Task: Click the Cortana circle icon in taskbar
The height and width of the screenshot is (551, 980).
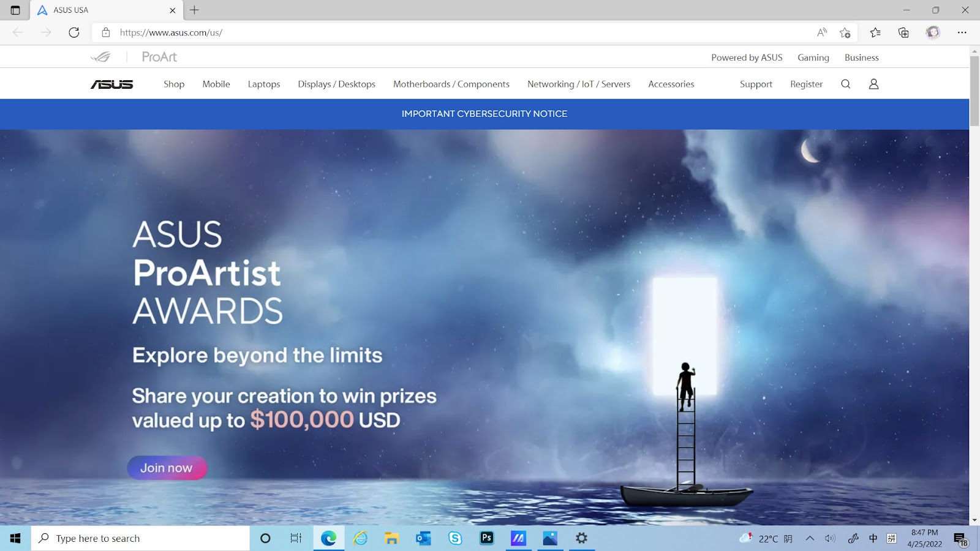Action: pos(265,538)
